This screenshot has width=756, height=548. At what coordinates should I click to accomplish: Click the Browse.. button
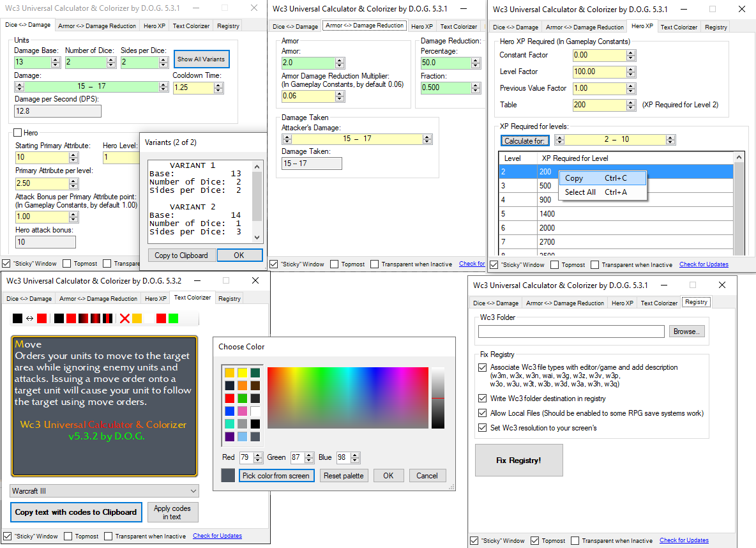click(x=686, y=331)
